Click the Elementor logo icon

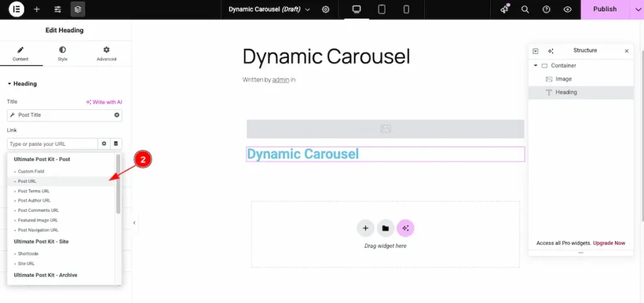click(x=16, y=9)
